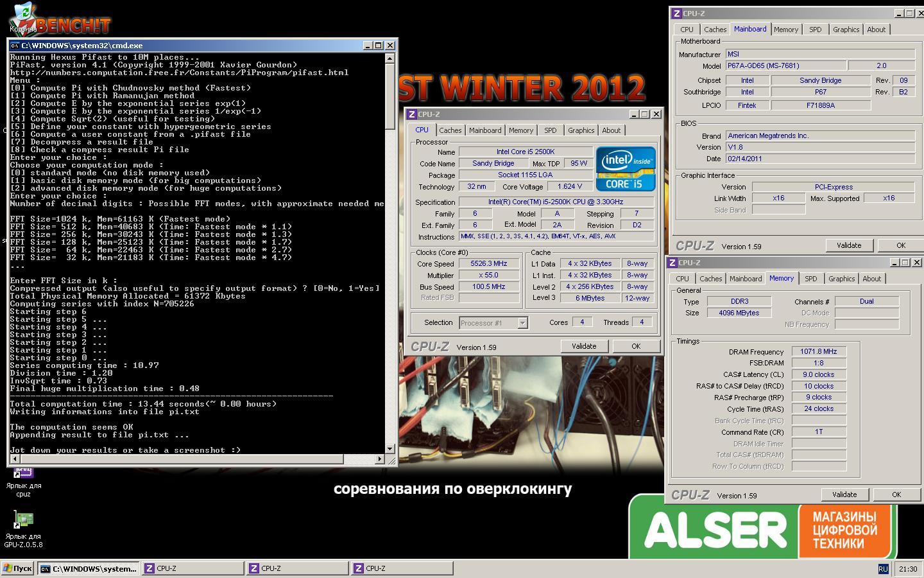Click Validate in center CPU-Z window

584,346
